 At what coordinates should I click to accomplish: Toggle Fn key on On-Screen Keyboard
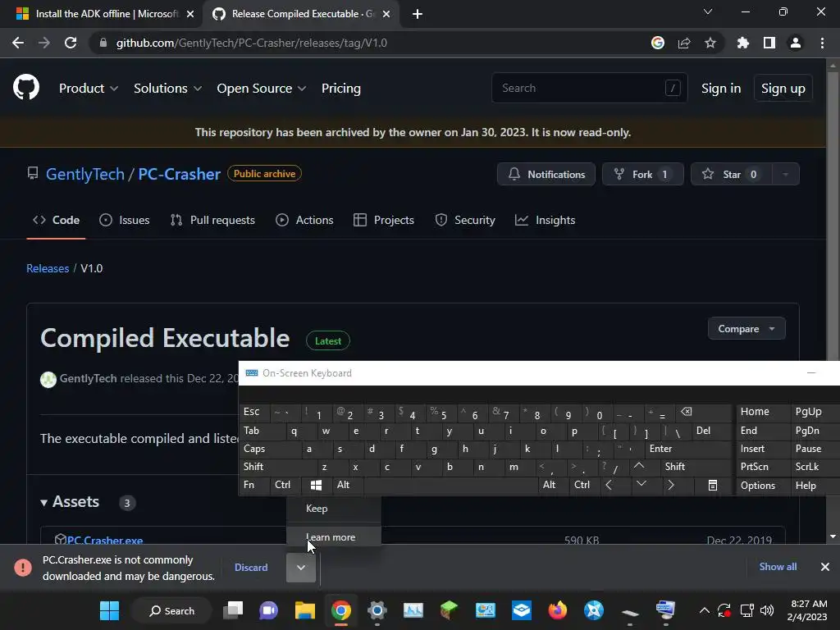254,485
